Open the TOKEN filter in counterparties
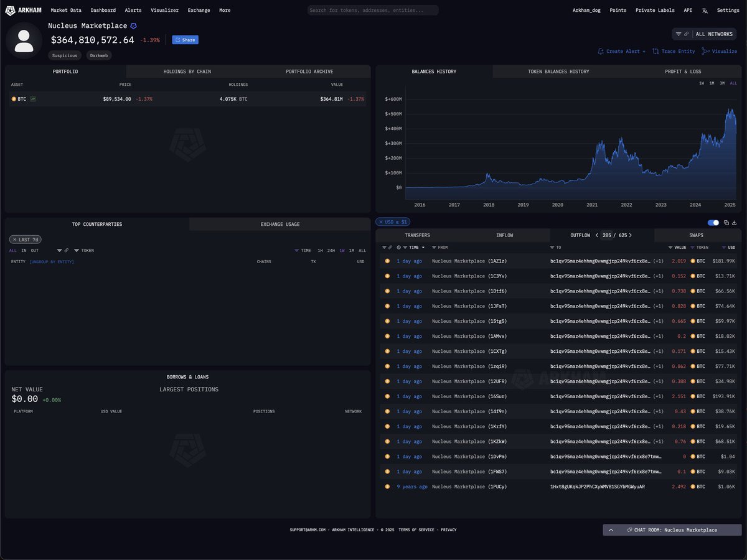747x560 pixels. coord(84,250)
